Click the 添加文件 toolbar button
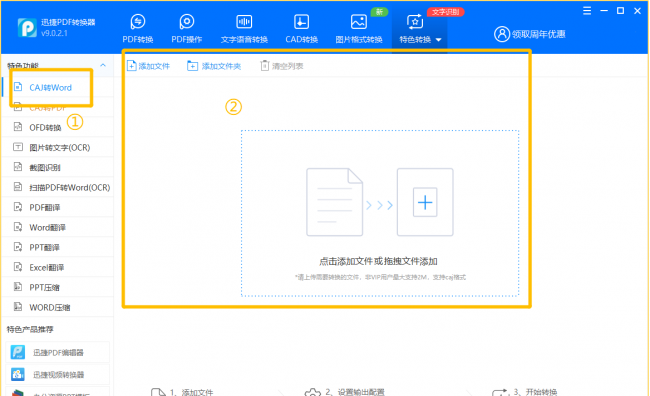 point(148,66)
